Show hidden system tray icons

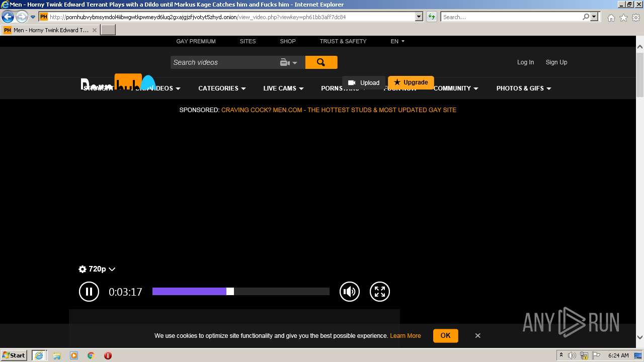(561, 355)
